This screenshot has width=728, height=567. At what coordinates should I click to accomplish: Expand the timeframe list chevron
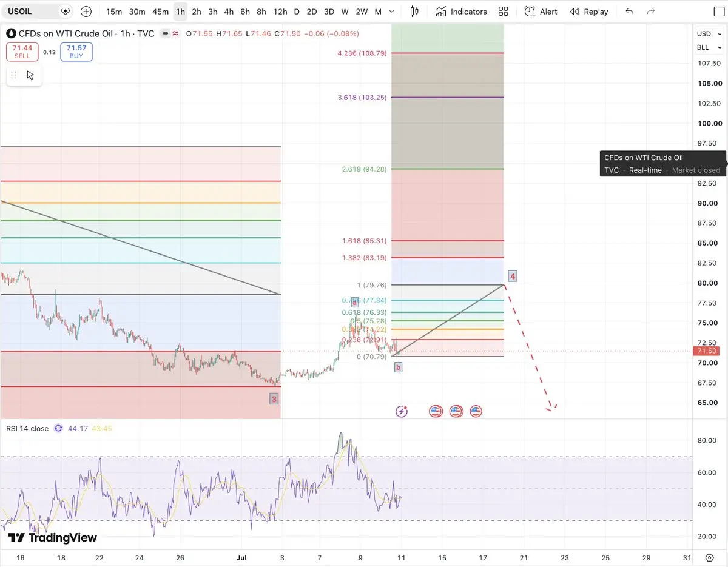pos(392,12)
